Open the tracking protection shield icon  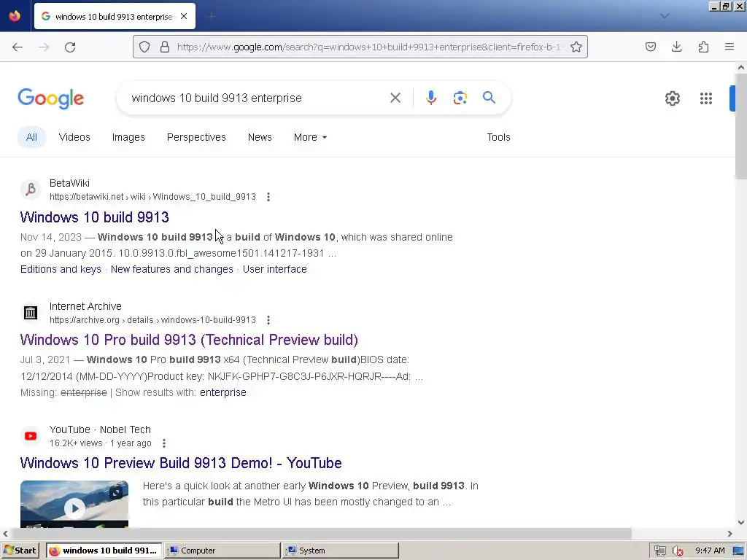click(144, 47)
